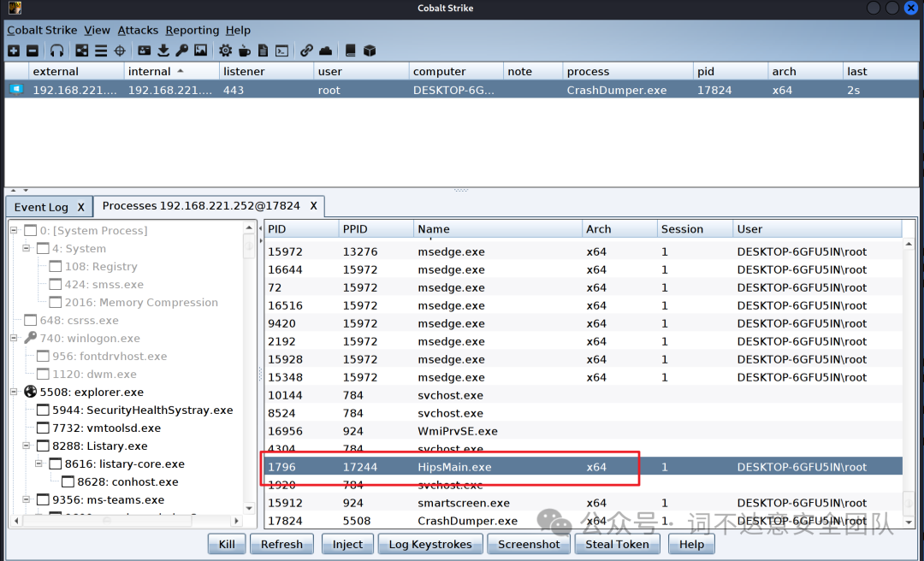The image size is (924, 561).
Task: Click the connect to team server plus icon
Action: [x=14, y=51]
